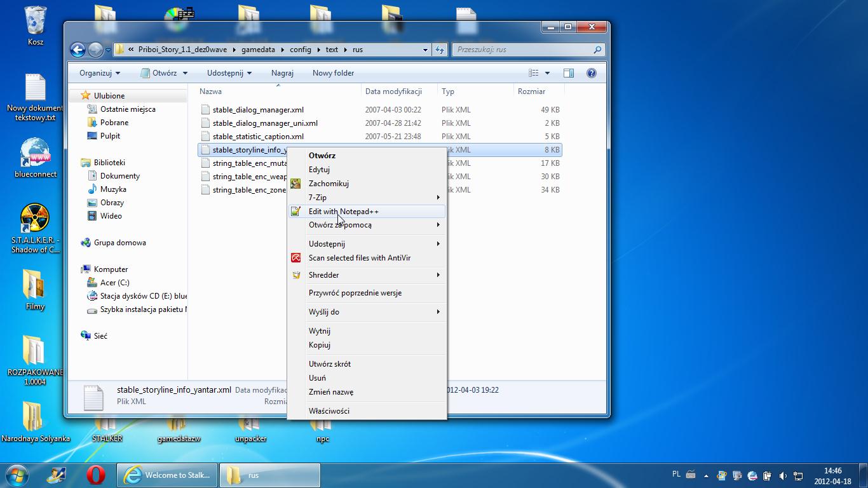Expand the Organizuj menu
This screenshot has height=488, width=868.
pos(100,73)
